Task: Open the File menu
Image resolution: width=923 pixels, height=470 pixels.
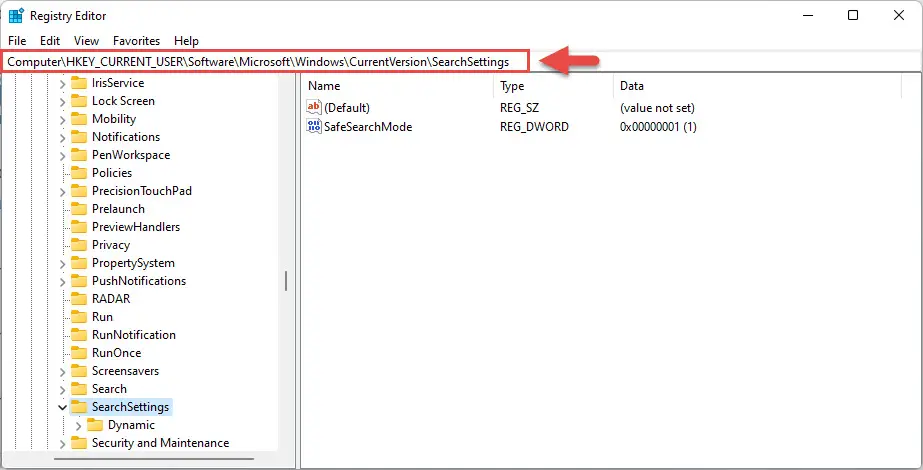Action: tap(17, 41)
